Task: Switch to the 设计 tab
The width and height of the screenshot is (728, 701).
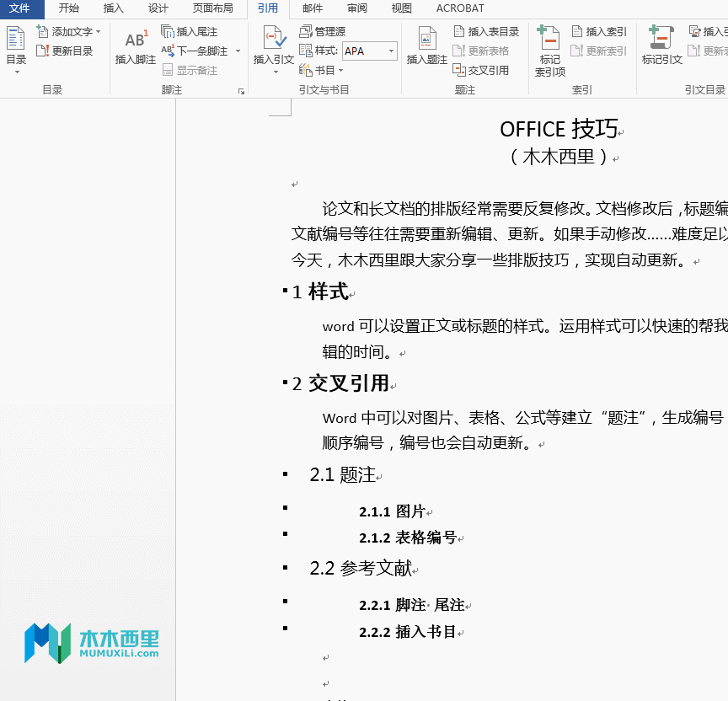Action: 158,8
